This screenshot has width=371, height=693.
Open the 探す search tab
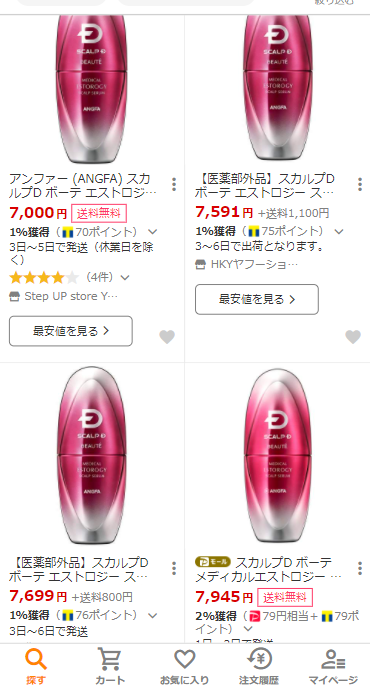[36, 667]
